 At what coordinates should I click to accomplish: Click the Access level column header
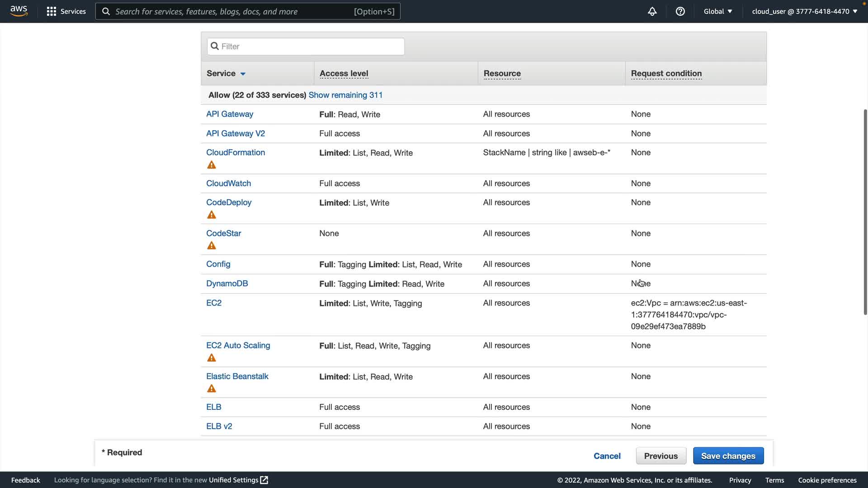(344, 73)
